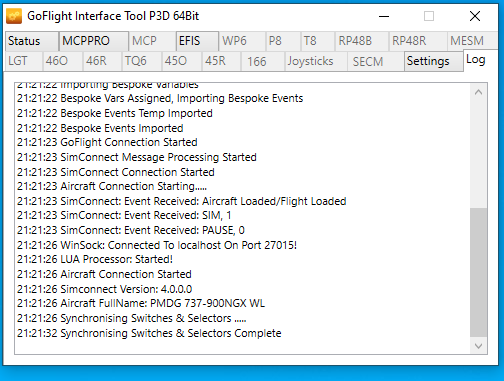This screenshot has width=504, height=381.
Task: Click log line 'SimConnect Connection Started'
Action: click(116, 172)
